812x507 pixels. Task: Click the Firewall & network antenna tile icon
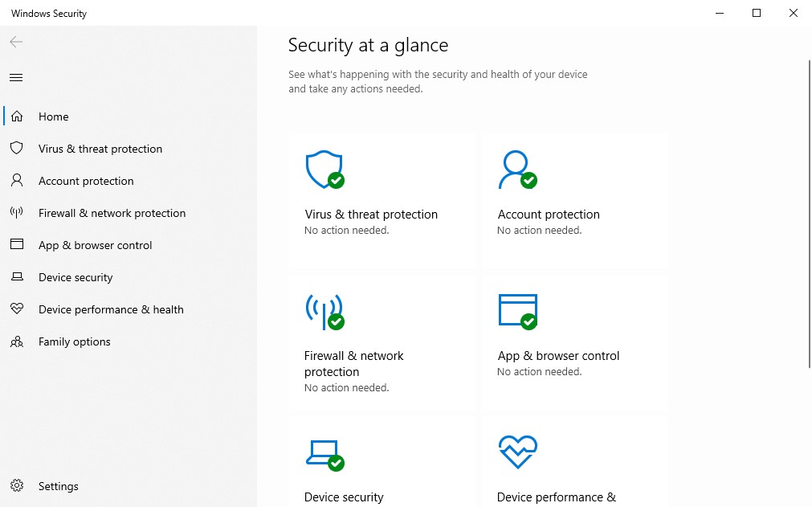(x=324, y=311)
